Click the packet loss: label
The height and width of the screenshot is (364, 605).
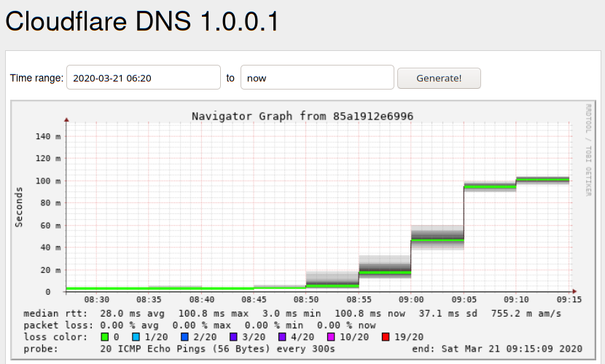coord(58,325)
